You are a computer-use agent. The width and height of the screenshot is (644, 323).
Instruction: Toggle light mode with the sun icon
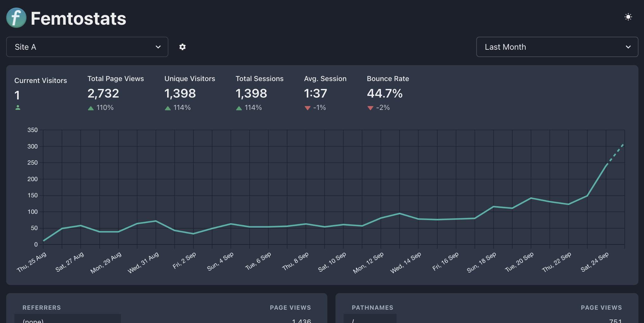pos(628,17)
